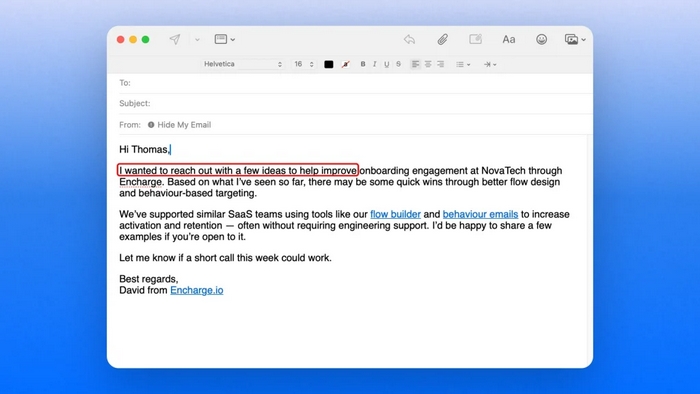Screen dimensions: 700x394
Task: Open indentation dropdown
Action: pyautogui.click(x=490, y=64)
